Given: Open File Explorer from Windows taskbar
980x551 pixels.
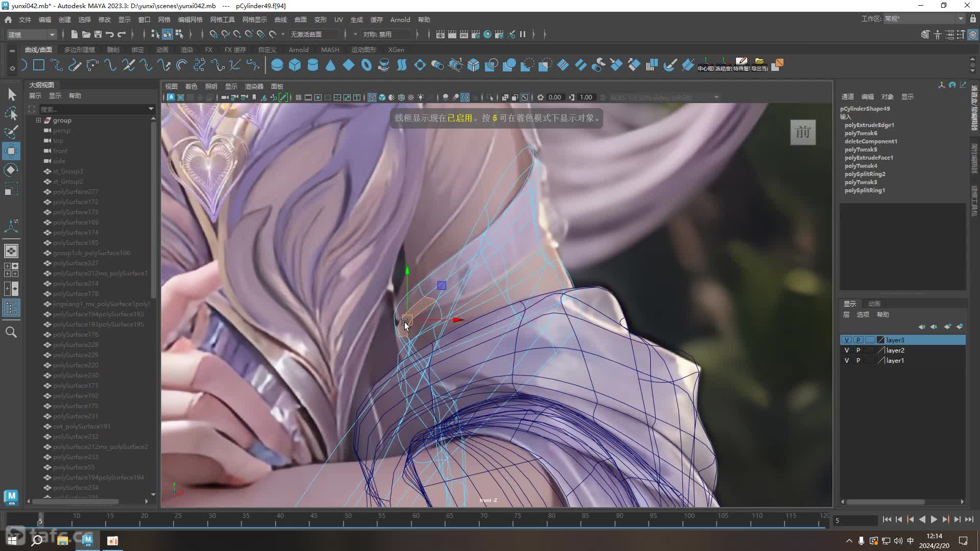Looking at the screenshot, I should point(63,540).
